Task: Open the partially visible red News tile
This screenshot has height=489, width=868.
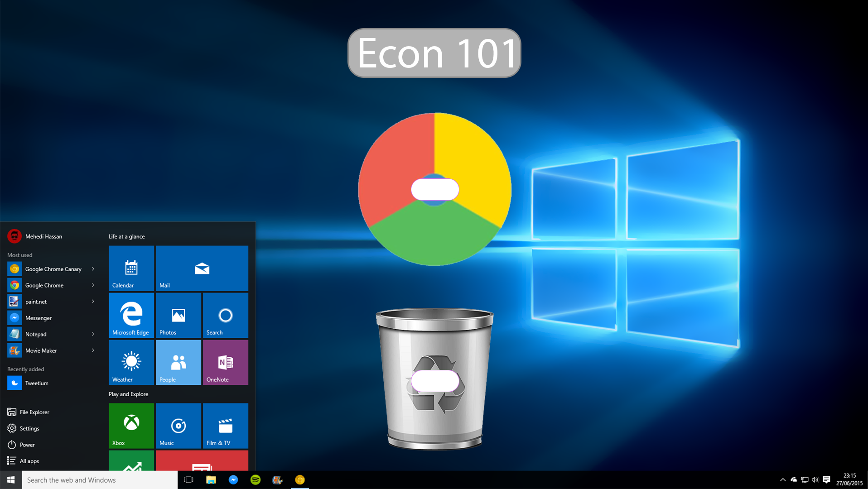Action: pyautogui.click(x=202, y=460)
